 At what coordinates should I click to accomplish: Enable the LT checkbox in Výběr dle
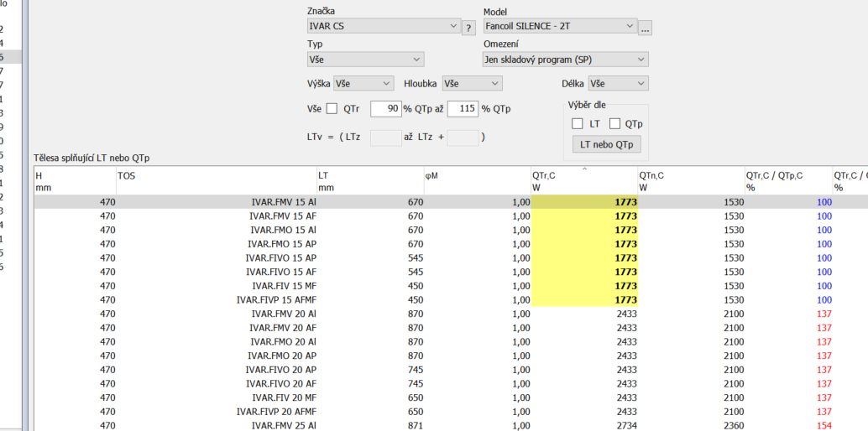pyautogui.click(x=578, y=124)
